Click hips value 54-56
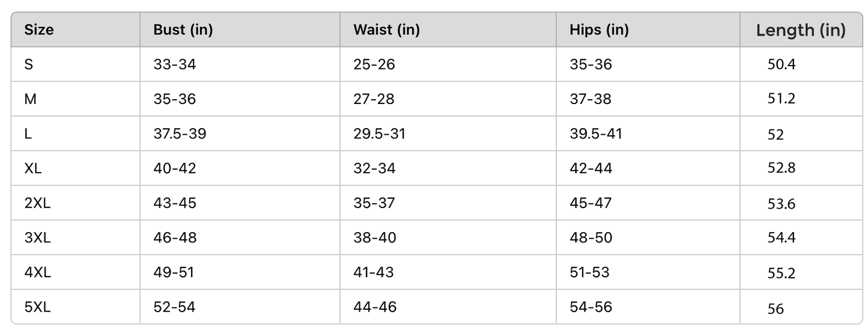 590,307
